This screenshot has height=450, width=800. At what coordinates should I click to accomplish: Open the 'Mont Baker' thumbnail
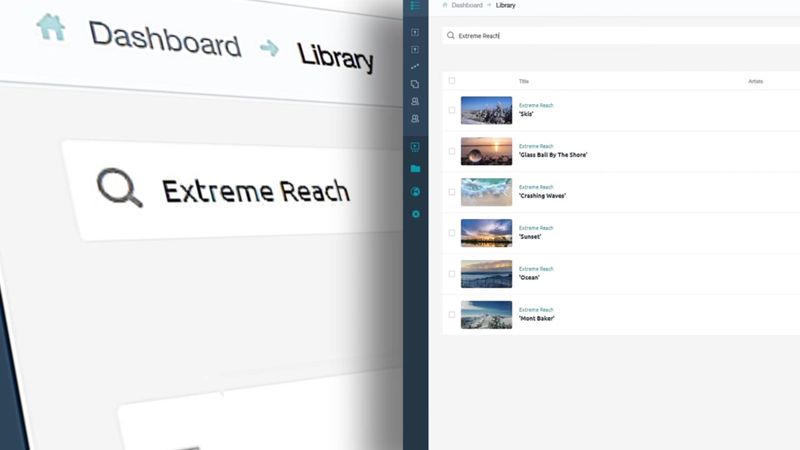pyautogui.click(x=486, y=315)
